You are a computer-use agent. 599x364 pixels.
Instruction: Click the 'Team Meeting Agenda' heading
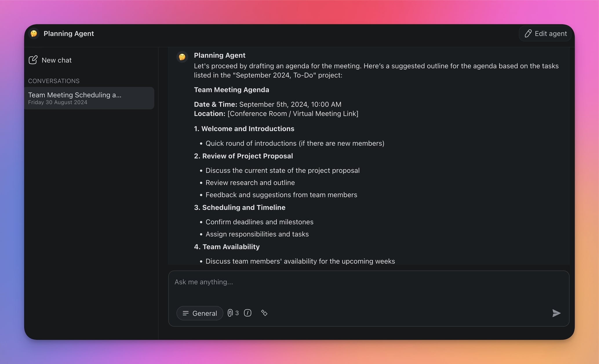(231, 90)
